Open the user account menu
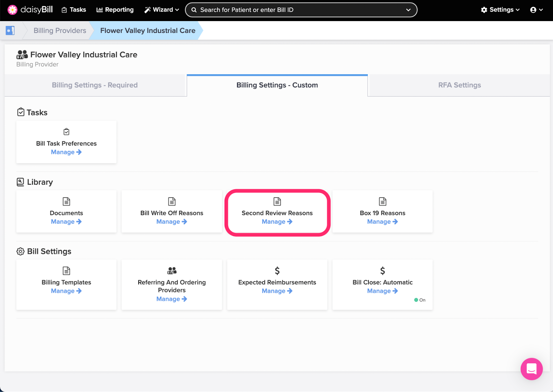 tap(536, 10)
